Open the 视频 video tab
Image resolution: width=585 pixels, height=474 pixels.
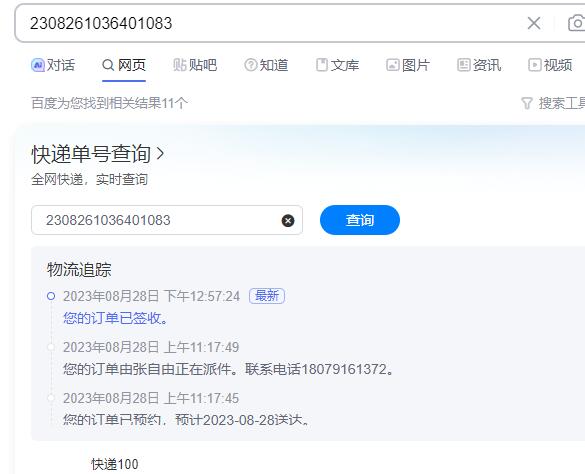pyautogui.click(x=550, y=65)
